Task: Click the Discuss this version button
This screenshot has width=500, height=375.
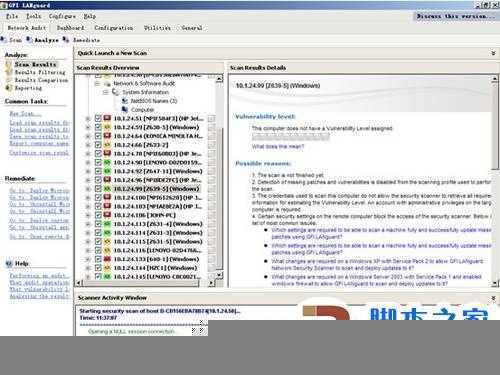Action: point(456,16)
